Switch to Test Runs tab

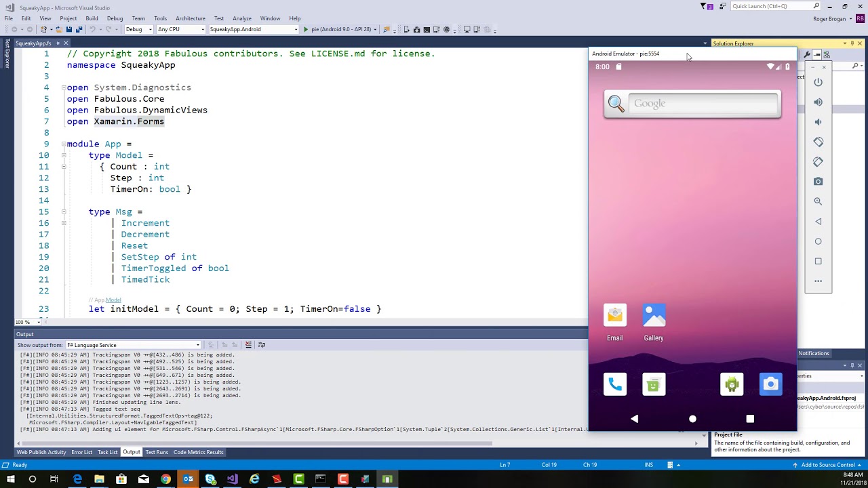(157, 452)
